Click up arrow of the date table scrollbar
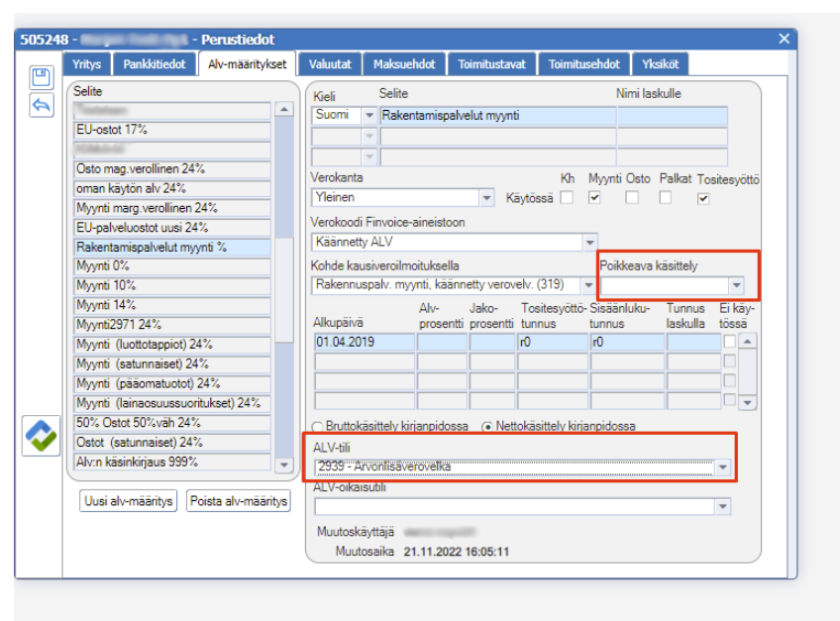840x621 pixels. (747, 341)
